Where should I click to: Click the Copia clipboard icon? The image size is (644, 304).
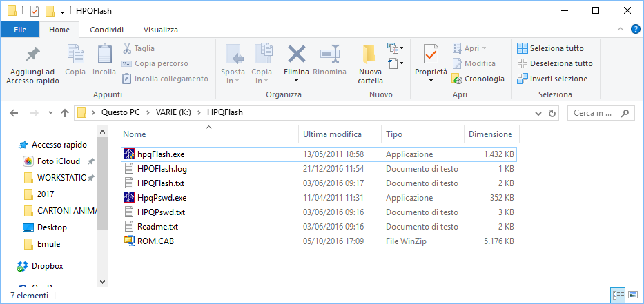pyautogui.click(x=75, y=54)
